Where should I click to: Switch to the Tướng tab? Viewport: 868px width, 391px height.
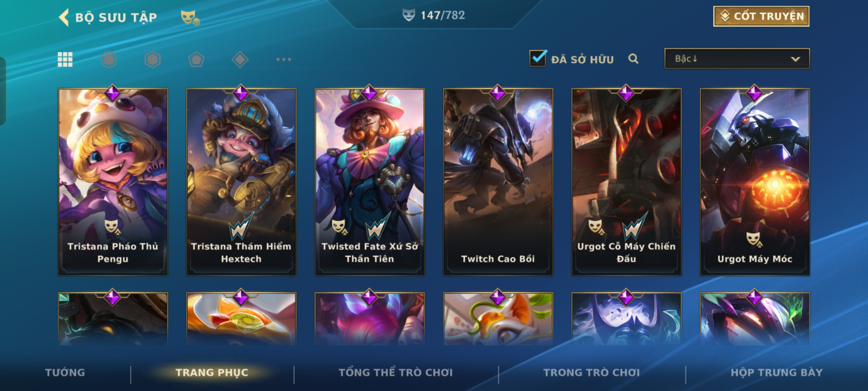[65, 373]
